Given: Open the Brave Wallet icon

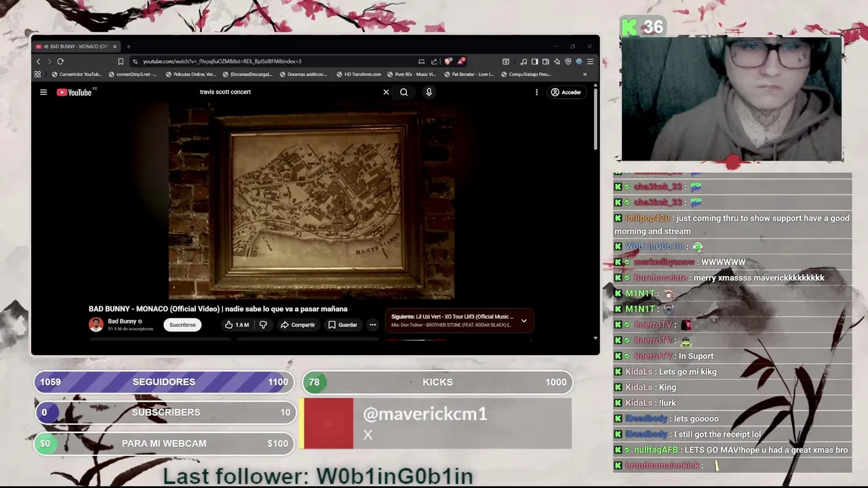Looking at the screenshot, I should pyautogui.click(x=546, y=62).
